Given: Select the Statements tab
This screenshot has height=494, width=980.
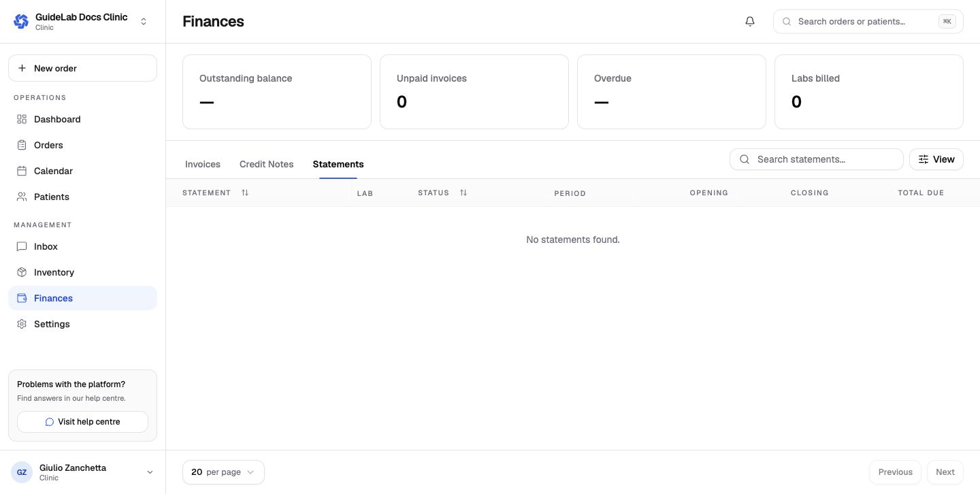Looking at the screenshot, I should pos(338,164).
